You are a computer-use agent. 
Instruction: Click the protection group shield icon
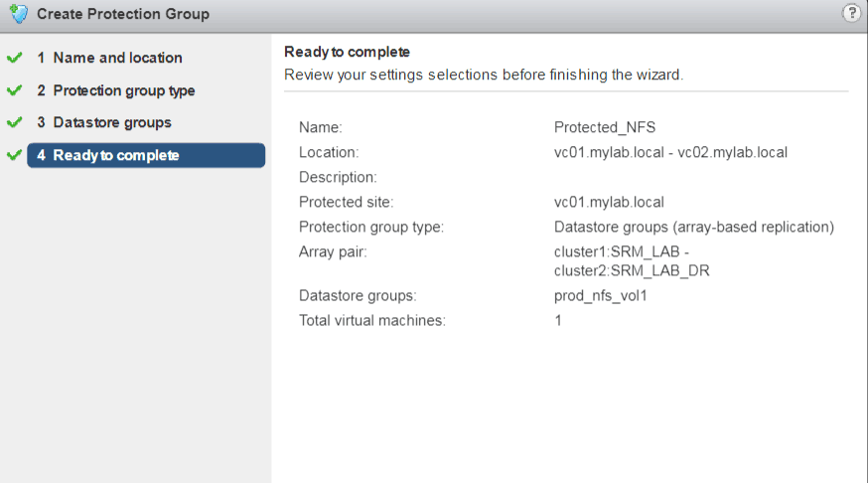click(x=19, y=15)
